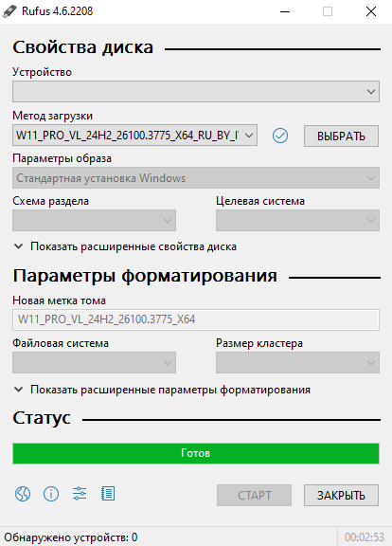Open the Целевая система dropdown
The height and width of the screenshot is (546, 392).
point(297,221)
